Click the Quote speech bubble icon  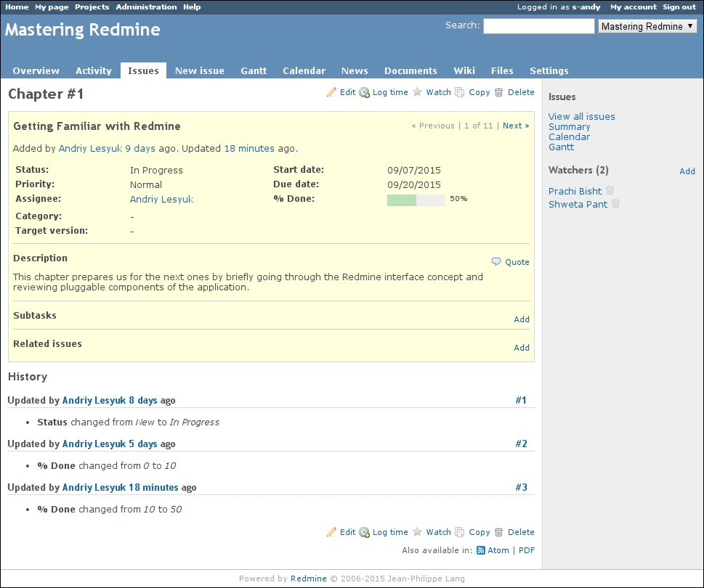tap(496, 261)
